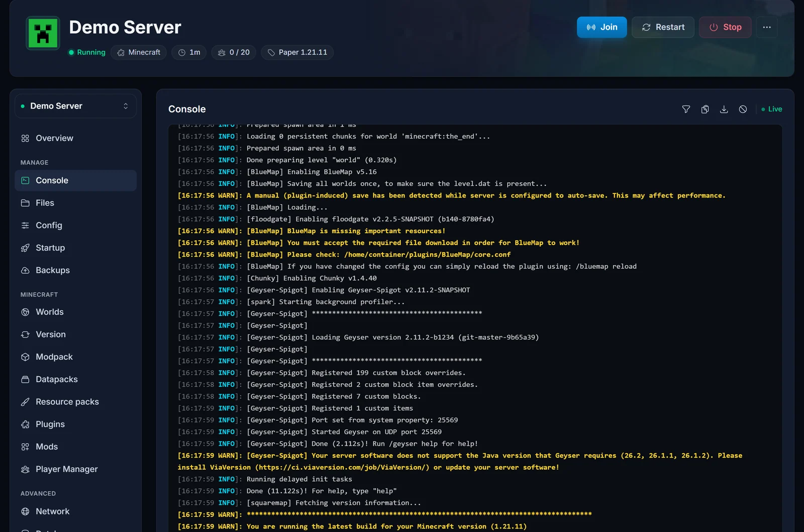The image size is (804, 532).
Task: Click the Files folder icon
Action: [x=25, y=203]
